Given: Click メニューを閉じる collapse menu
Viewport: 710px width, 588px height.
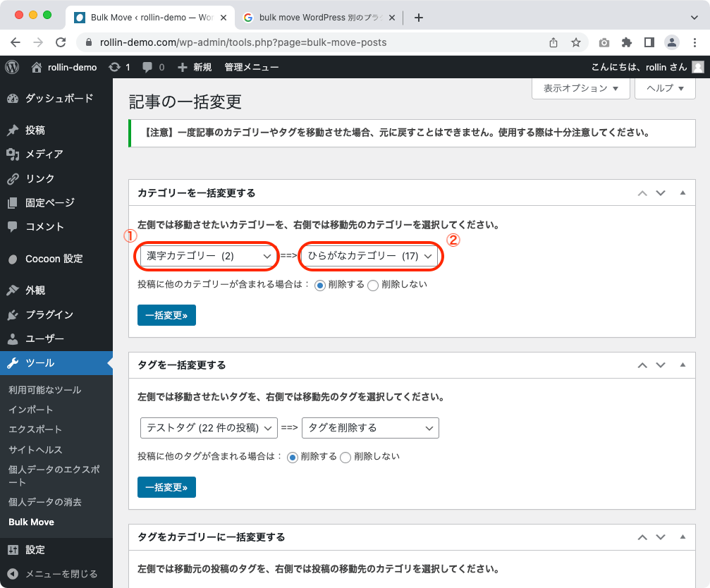Looking at the screenshot, I should coord(56,574).
